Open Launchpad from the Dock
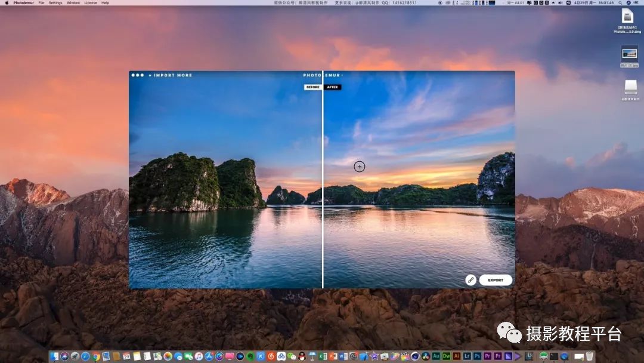The height and width of the screenshot is (363, 644). pyautogui.click(x=75, y=356)
